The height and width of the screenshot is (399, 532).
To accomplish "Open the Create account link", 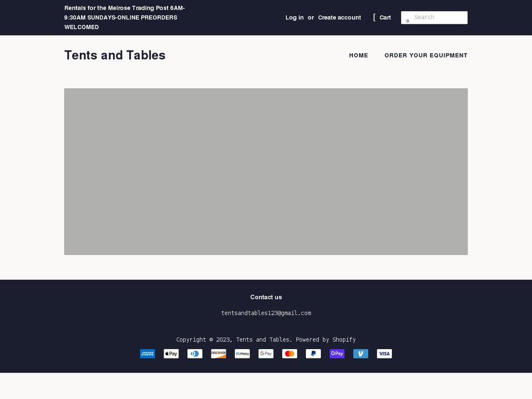I will [339, 17].
